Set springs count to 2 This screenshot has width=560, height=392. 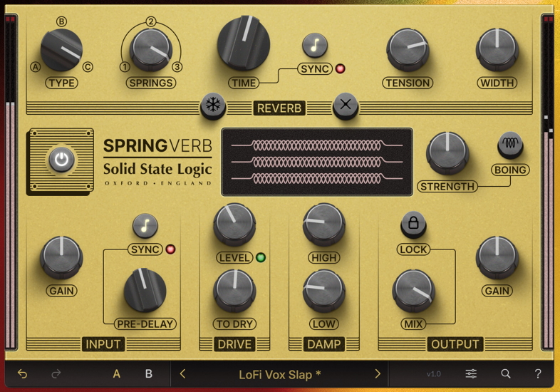pos(151,22)
